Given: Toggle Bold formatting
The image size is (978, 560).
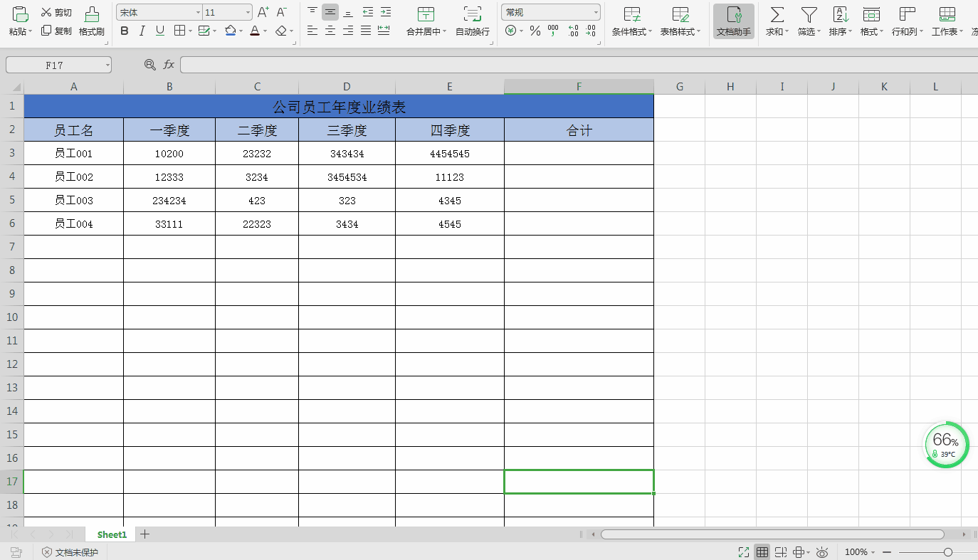Looking at the screenshot, I should [125, 31].
